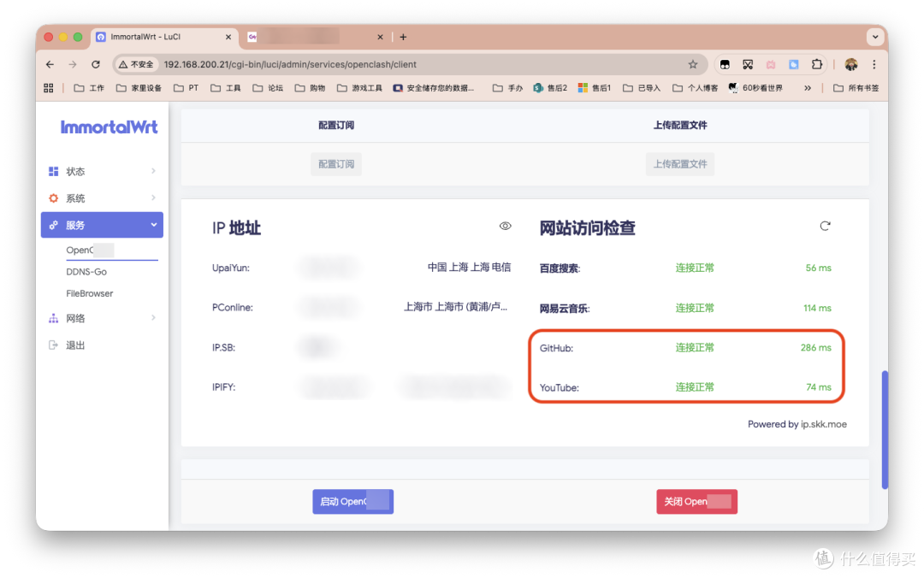Open the 已导入 bookmark folder
Viewport: 924px width, 578px height.
tap(642, 88)
